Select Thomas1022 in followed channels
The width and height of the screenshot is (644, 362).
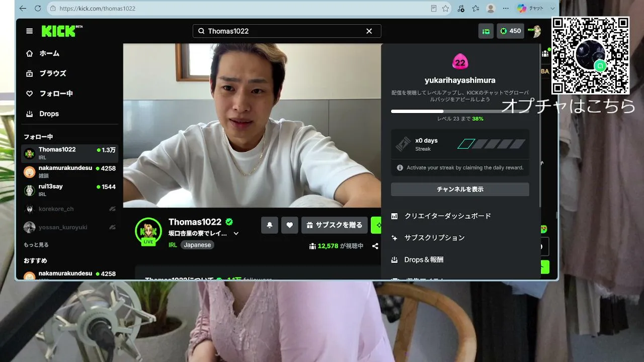click(70, 153)
